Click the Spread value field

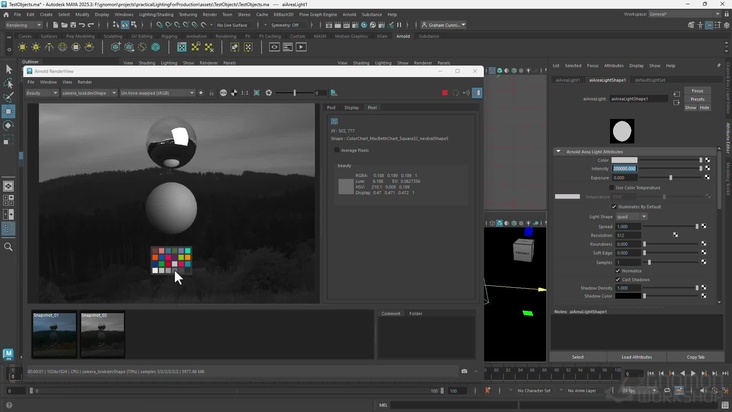point(628,226)
